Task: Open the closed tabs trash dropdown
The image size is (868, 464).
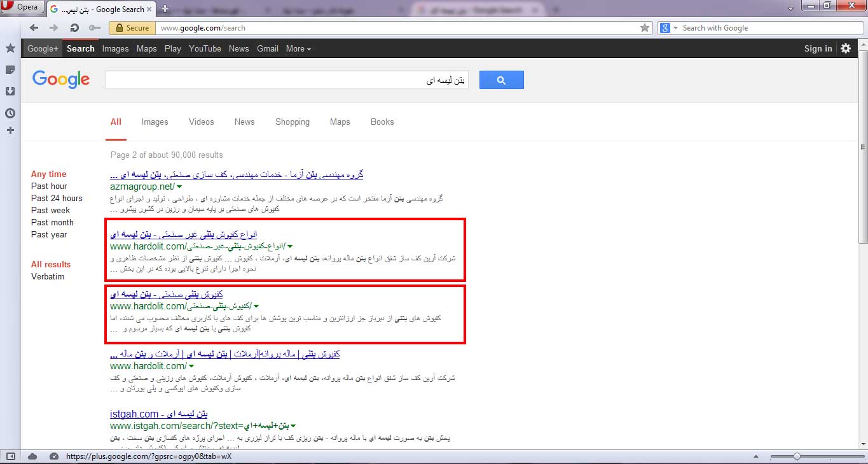Action: [x=790, y=8]
